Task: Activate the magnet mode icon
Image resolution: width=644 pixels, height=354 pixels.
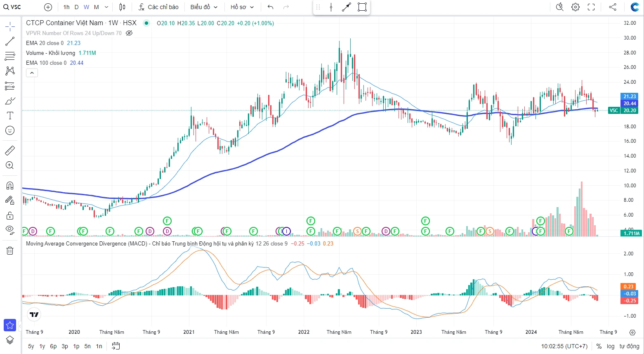Action: tap(10, 186)
